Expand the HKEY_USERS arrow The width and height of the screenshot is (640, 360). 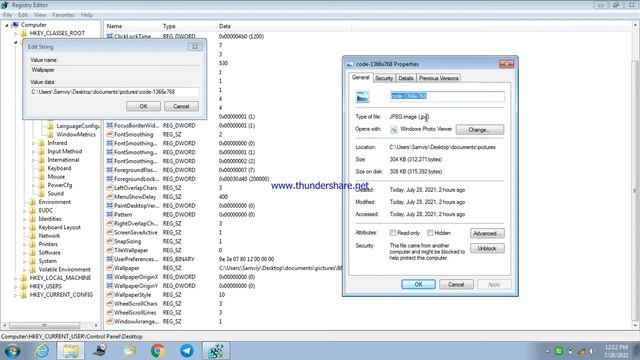[x=16, y=287]
